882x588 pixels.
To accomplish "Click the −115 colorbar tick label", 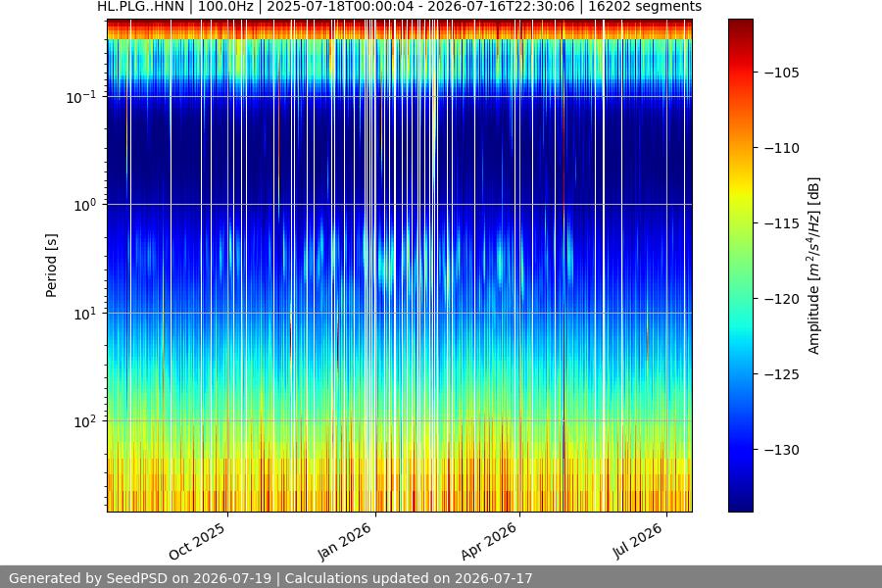I will (x=782, y=223).
